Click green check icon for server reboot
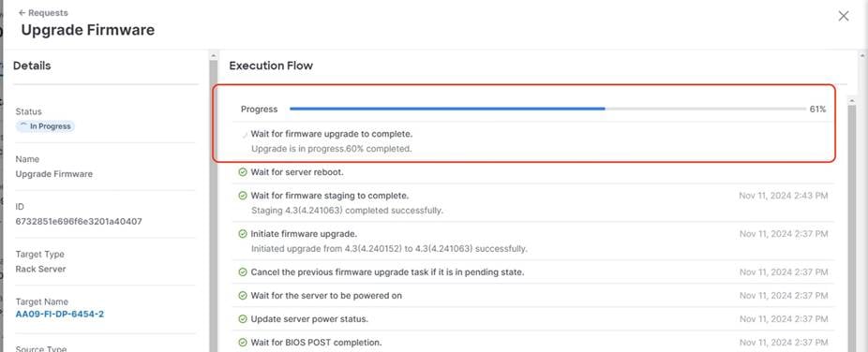 243,172
